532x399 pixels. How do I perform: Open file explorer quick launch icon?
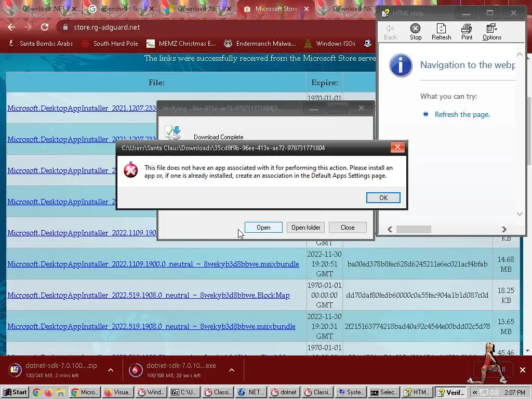pyautogui.click(x=60, y=393)
